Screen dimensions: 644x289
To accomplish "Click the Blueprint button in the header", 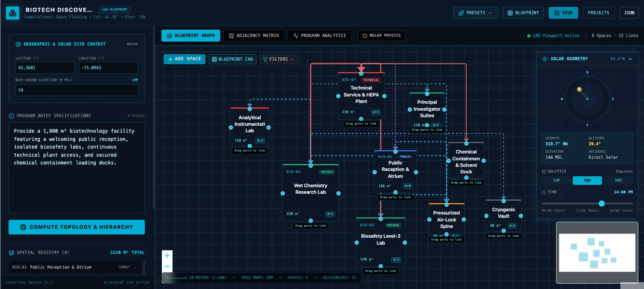I will pos(523,13).
